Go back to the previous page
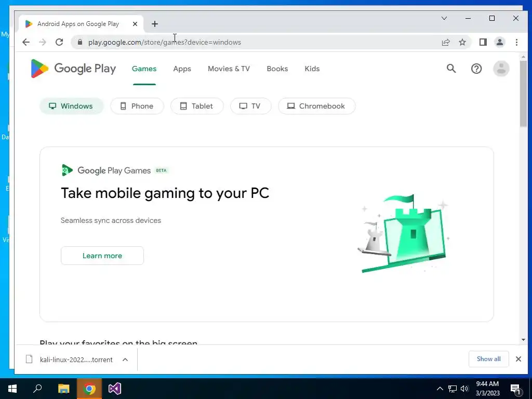532x399 pixels. click(x=26, y=42)
